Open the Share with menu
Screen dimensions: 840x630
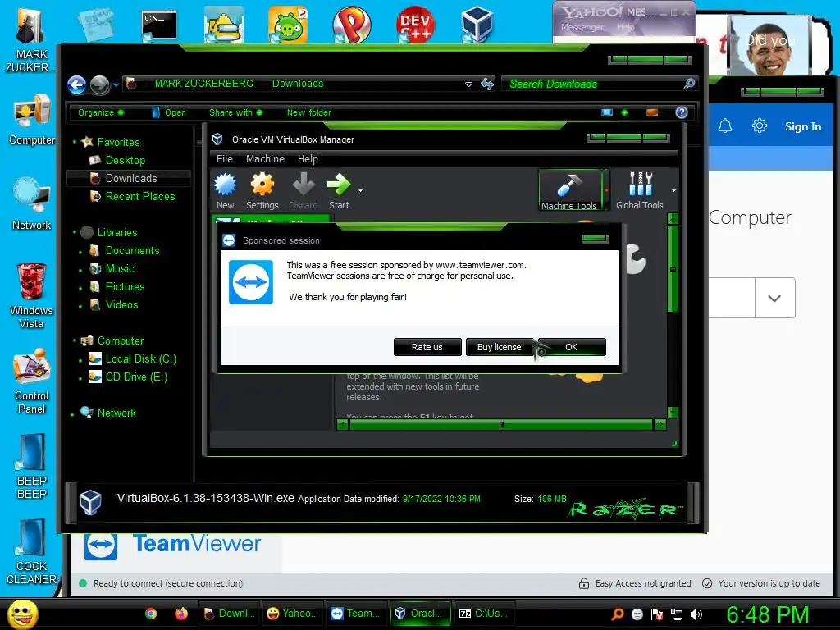tap(235, 112)
